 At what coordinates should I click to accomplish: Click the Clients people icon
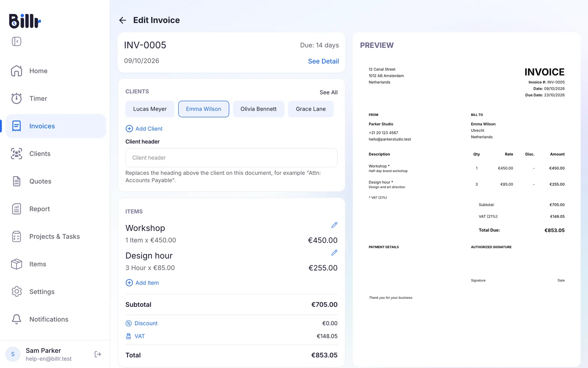pyautogui.click(x=17, y=153)
